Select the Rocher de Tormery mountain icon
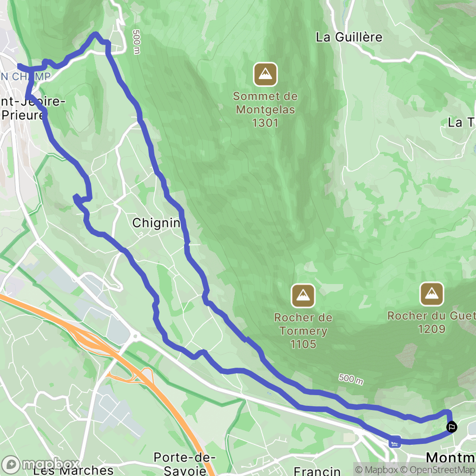The image size is (476, 476). point(303,296)
